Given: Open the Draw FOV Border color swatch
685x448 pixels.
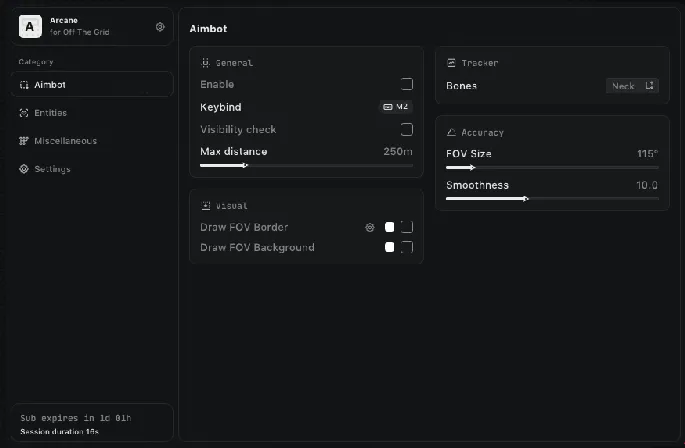Looking at the screenshot, I should click(389, 227).
